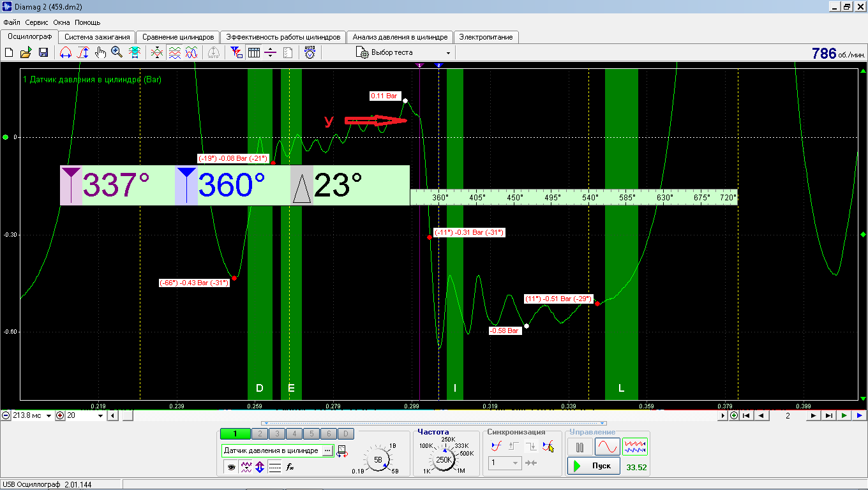The width and height of the screenshot is (868, 490).
Task: Click the wavy signal coupling icon
Action: 246,467
